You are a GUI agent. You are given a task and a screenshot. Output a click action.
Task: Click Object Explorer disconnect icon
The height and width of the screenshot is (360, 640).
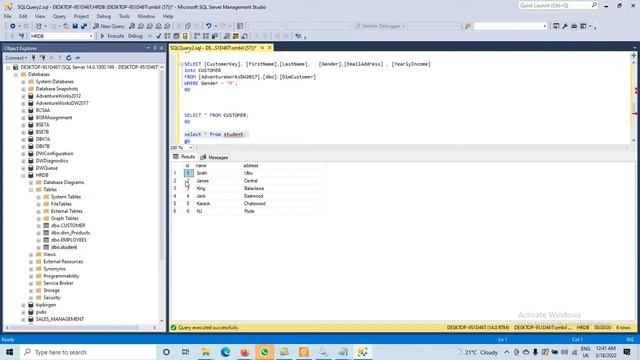click(x=42, y=58)
